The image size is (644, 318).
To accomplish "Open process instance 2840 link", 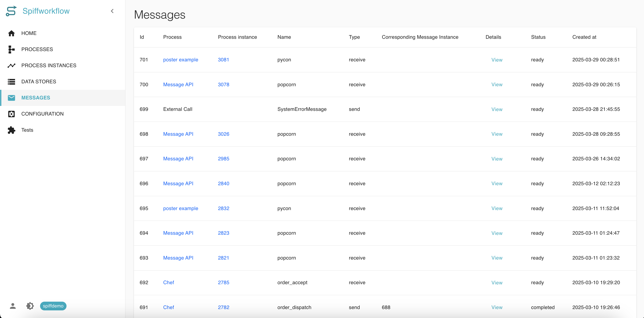I will (223, 183).
